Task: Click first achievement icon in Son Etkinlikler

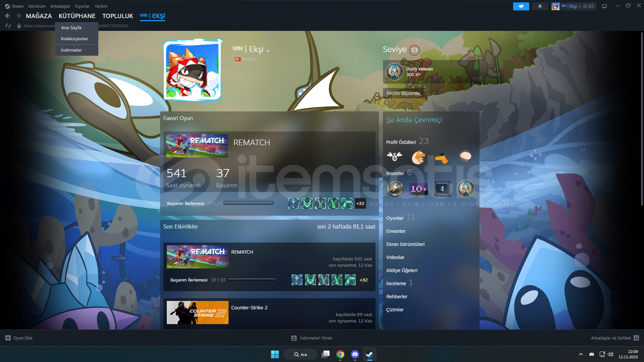Action: pyautogui.click(x=297, y=280)
